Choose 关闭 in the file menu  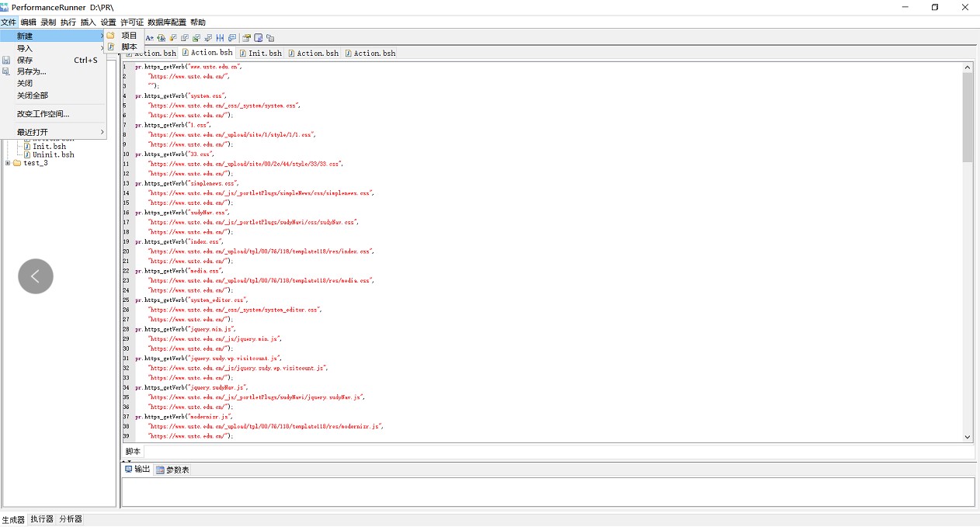[54, 83]
